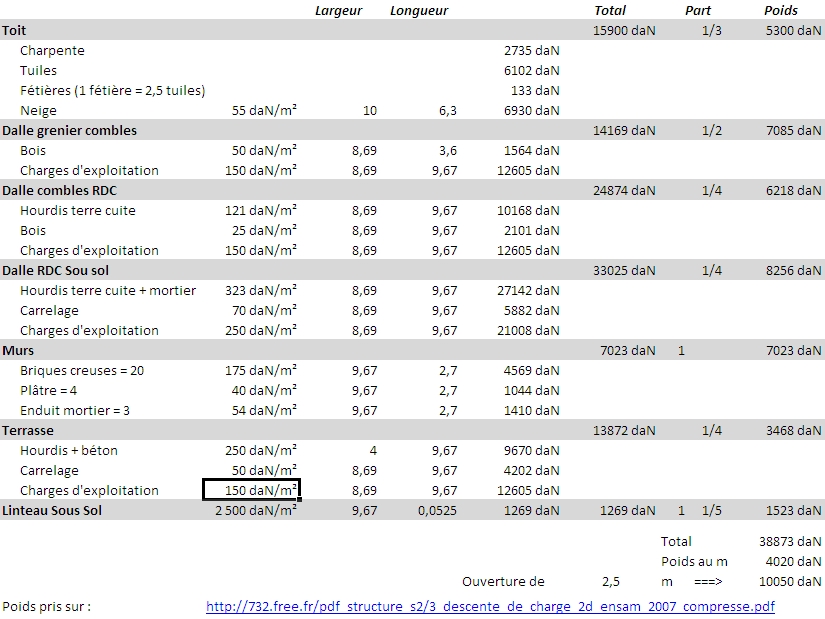Select the Hourdis terre cuite label
The image size is (825, 619).
[78, 211]
